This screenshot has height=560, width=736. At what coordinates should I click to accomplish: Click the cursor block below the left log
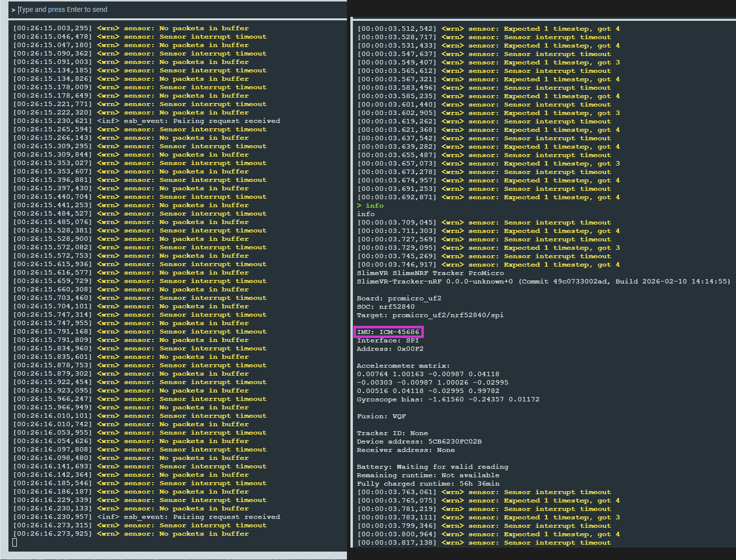(15, 542)
